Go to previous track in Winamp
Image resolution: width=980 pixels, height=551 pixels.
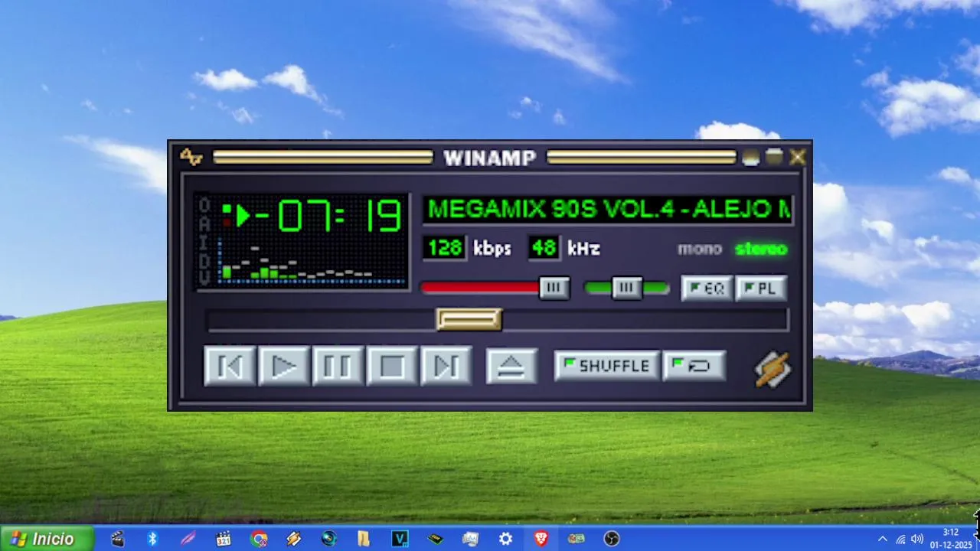[230, 366]
